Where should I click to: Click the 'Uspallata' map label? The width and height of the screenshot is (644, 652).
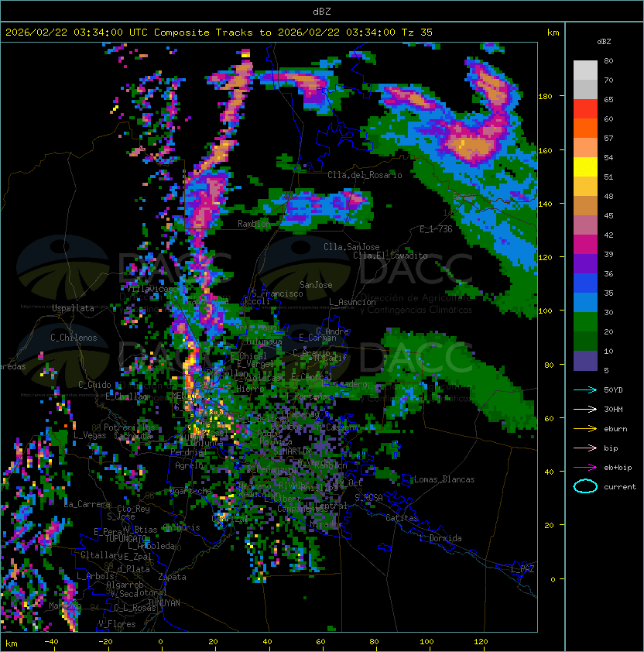[x=74, y=308]
